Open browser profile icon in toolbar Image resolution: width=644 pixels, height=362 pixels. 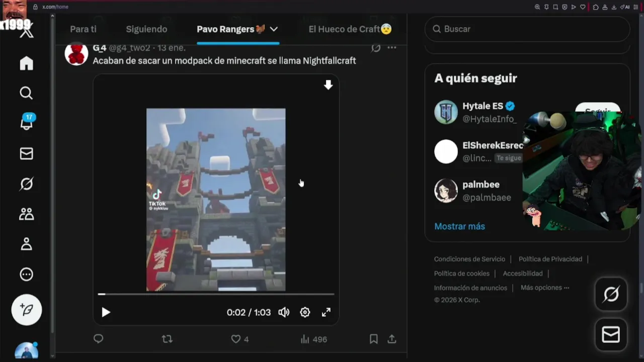click(x=605, y=7)
